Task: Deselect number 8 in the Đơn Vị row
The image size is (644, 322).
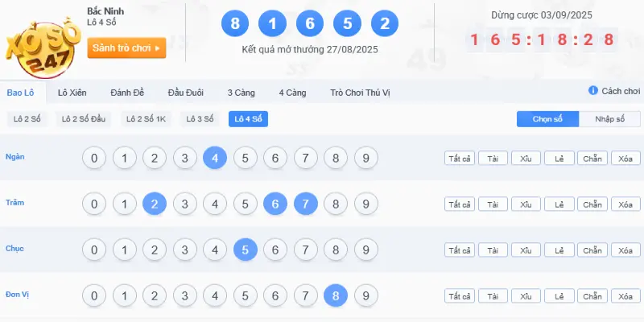Action: (x=336, y=296)
